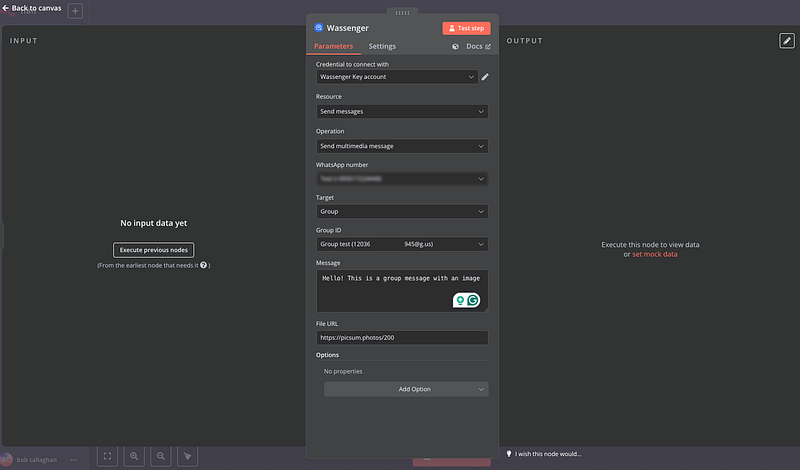800x470 pixels.
Task: Edit the Wassenger credential with pencil icon
Action: click(485, 77)
